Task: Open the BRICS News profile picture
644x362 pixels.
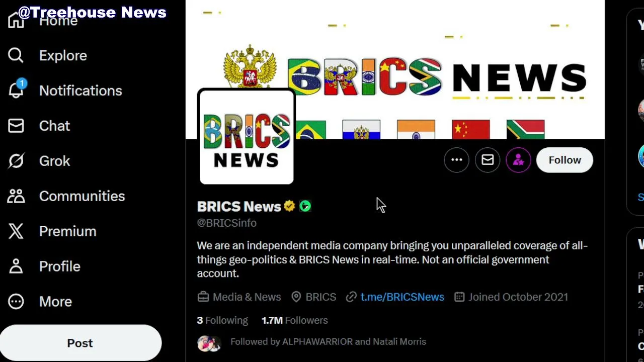Action: [x=247, y=137]
